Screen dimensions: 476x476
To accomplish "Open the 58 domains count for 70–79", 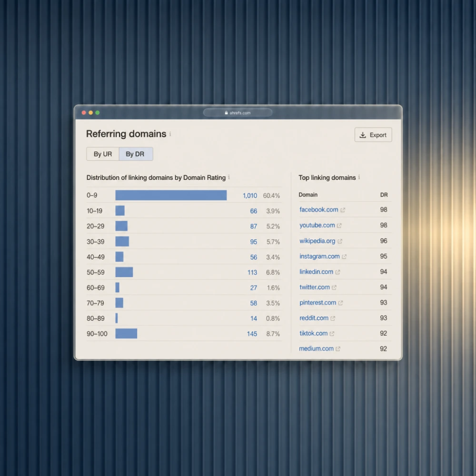I will point(254,303).
